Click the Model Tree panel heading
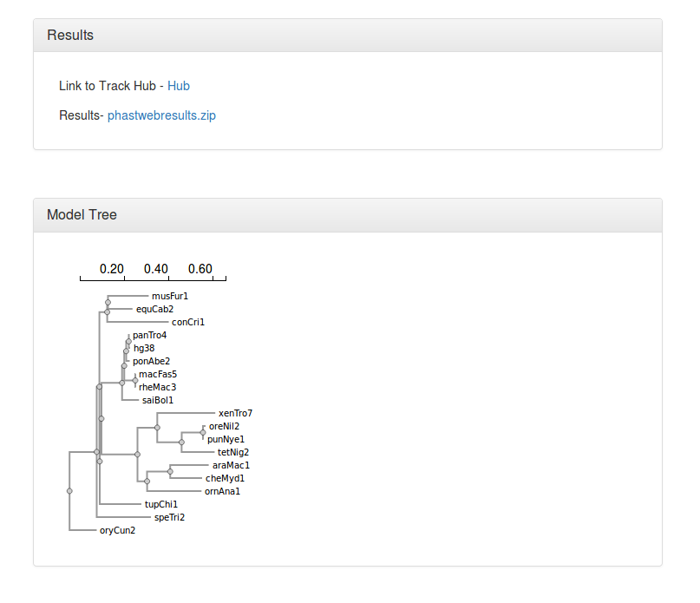Screen dimensions: 700x603 (x=82, y=215)
